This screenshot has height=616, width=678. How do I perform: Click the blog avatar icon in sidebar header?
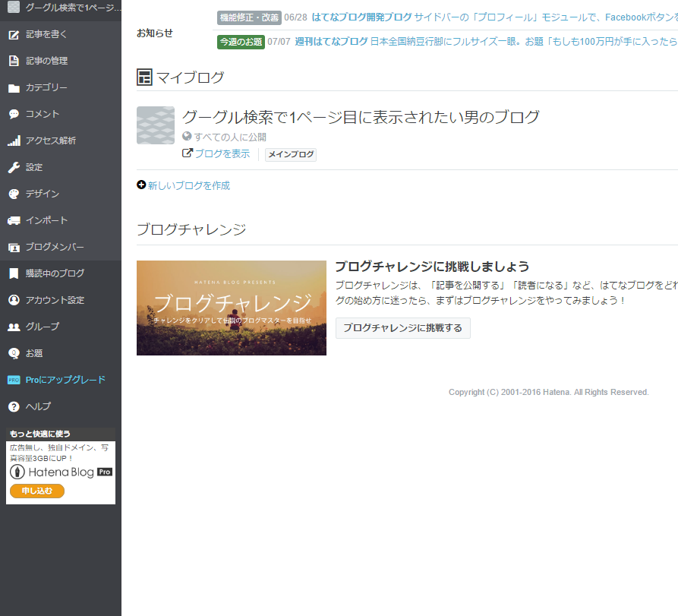[14, 7]
